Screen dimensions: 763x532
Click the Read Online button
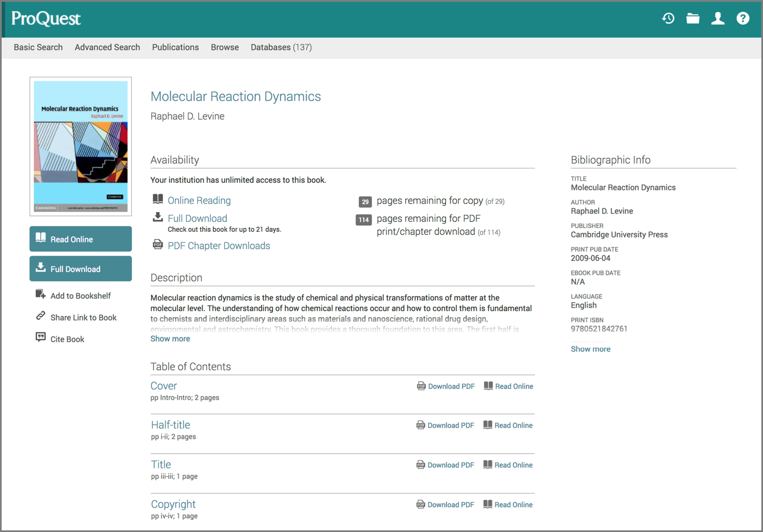(80, 238)
